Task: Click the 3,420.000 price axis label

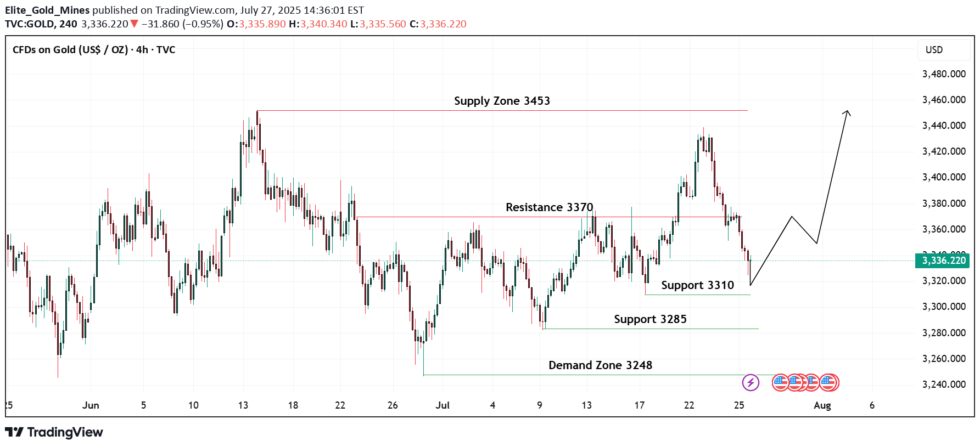Action: pos(944,151)
